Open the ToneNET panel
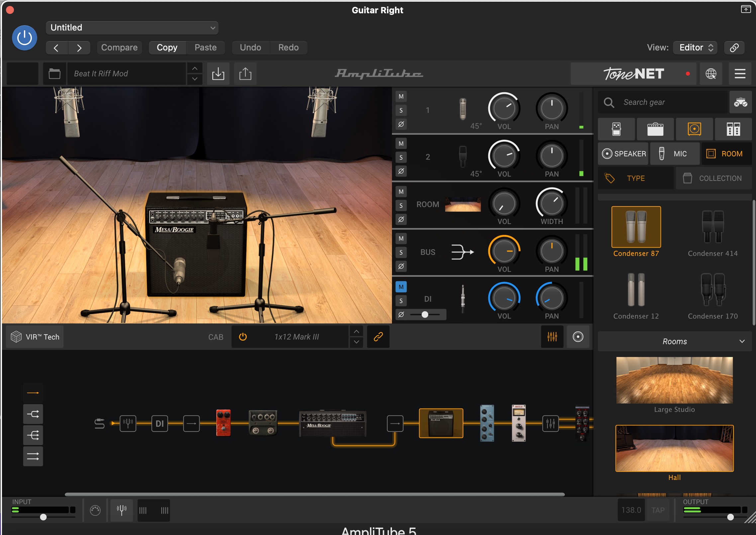This screenshot has height=535, width=756. point(634,74)
